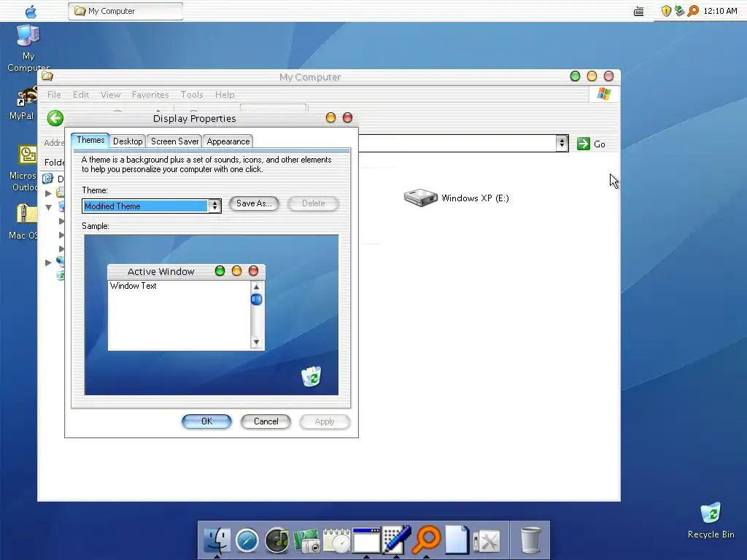Launch iTunes music icon in dock
The image size is (747, 560).
277,540
